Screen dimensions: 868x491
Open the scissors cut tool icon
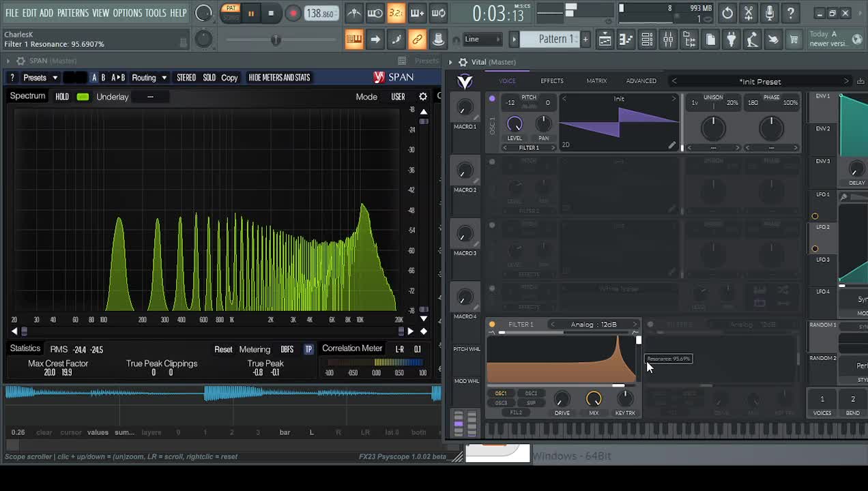pyautogui.click(x=749, y=13)
